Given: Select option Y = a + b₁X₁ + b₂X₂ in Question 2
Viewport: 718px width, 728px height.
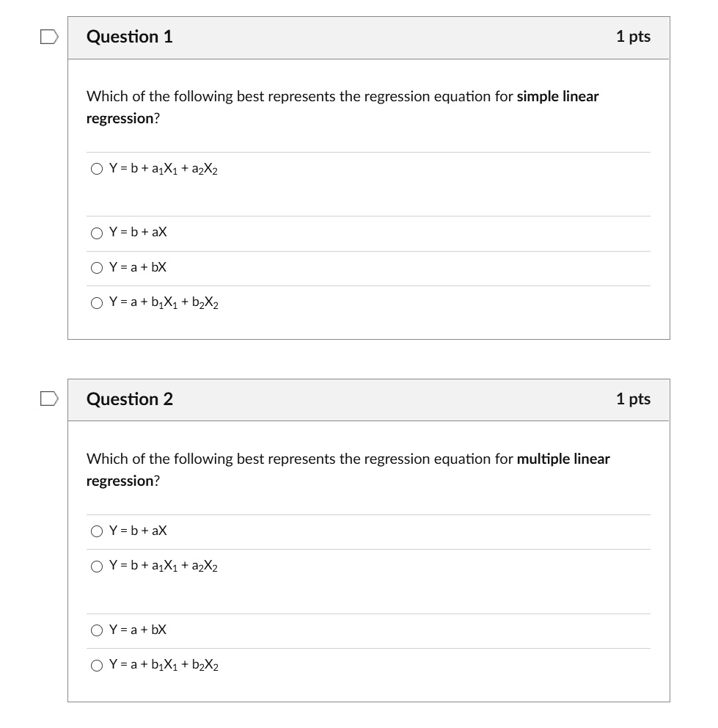Looking at the screenshot, I should point(97,665).
